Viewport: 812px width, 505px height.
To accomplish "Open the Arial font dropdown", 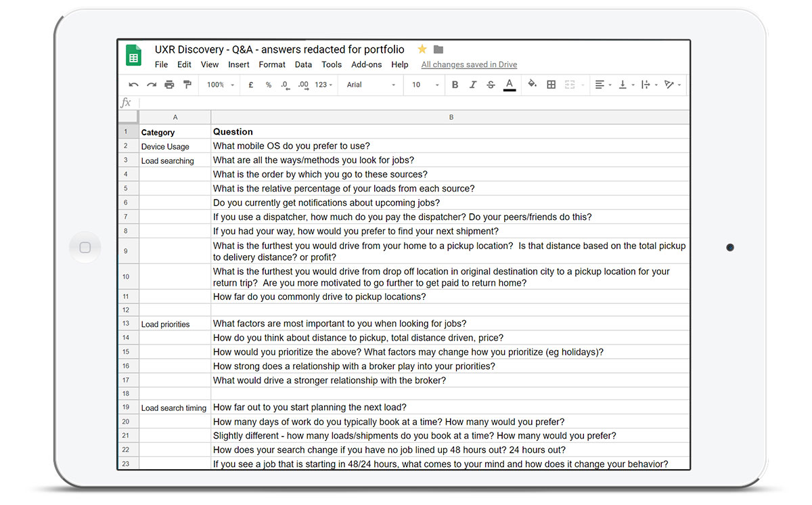I will [x=371, y=85].
